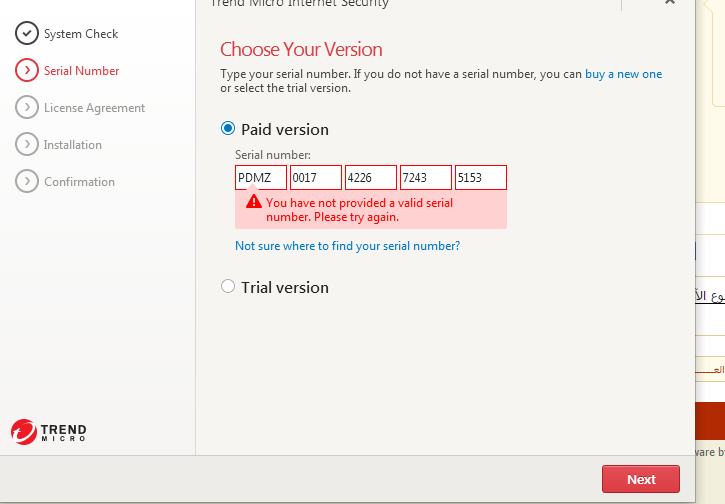Click the Installation step arrow icon

tap(27, 144)
